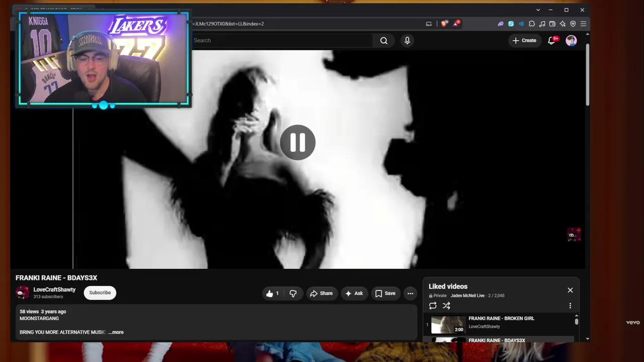Open Liked videos playlist options menu
Screen dimensions: 644x362
click(x=570, y=306)
